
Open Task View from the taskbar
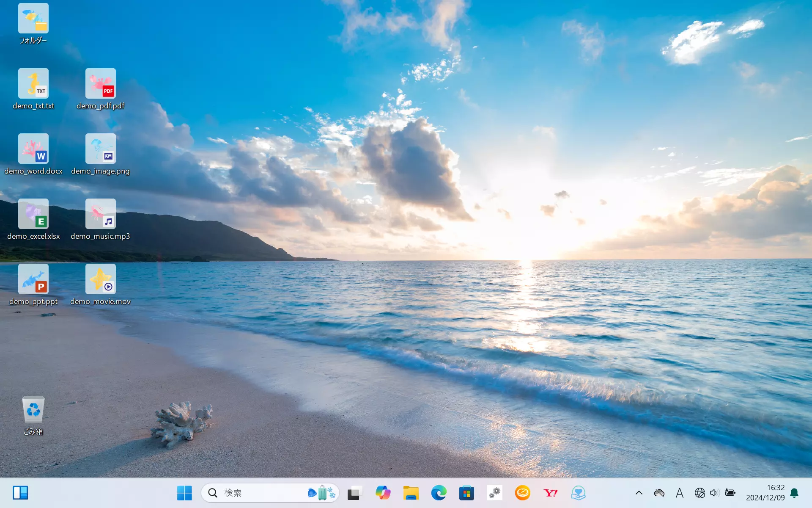[x=354, y=493]
